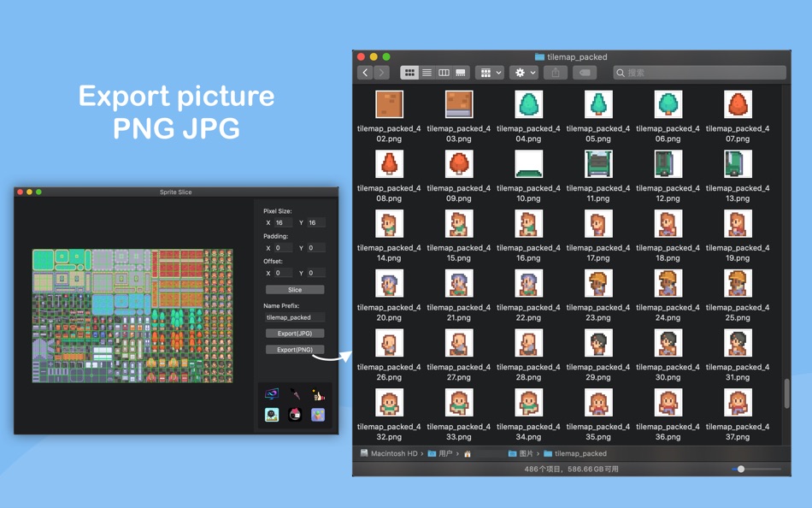The image size is (812, 508).
Task: Click the Share icon in Finder toolbar
Action: tap(555, 73)
